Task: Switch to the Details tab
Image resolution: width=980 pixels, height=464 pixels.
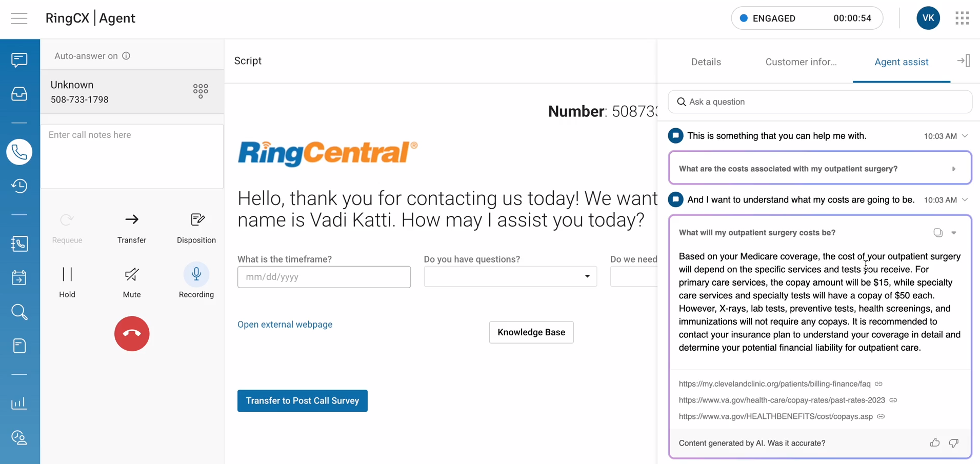Action: coord(706,62)
